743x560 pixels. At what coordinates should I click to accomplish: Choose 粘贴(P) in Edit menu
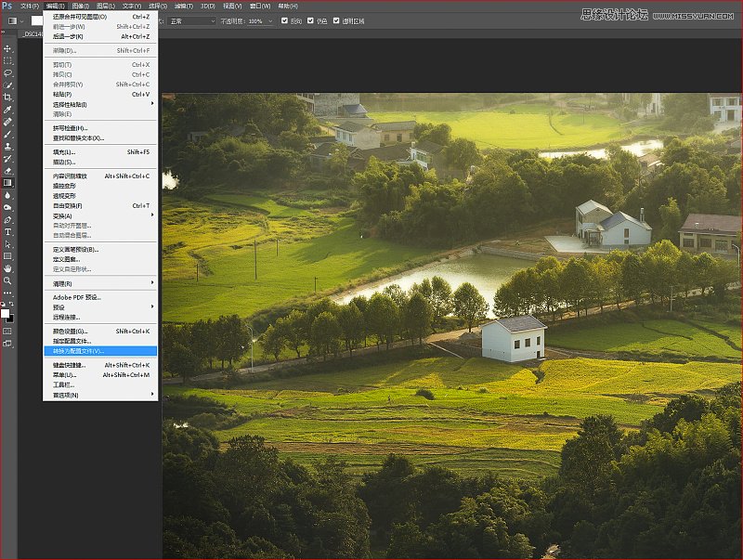tap(100, 95)
